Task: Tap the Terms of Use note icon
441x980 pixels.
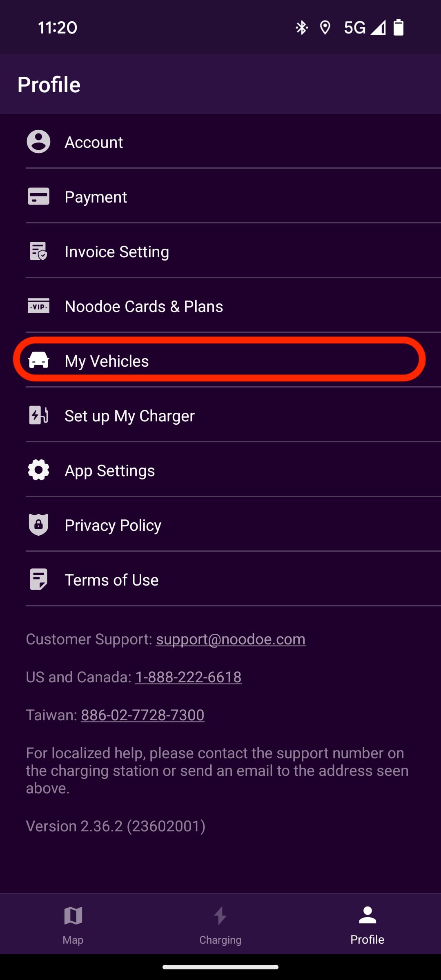Action: pos(38,579)
